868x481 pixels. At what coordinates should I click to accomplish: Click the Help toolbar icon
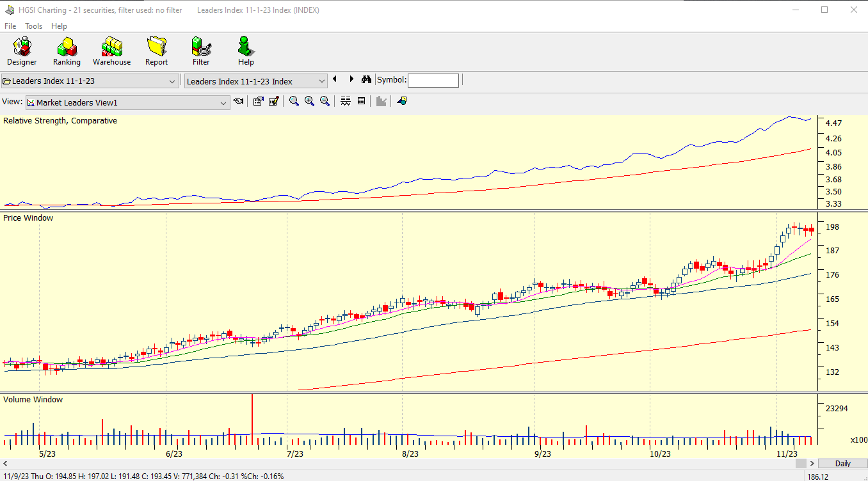click(246, 51)
